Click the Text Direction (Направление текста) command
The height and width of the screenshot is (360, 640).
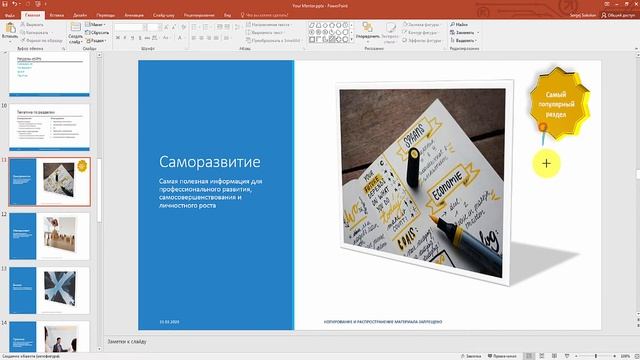[x=268, y=24]
